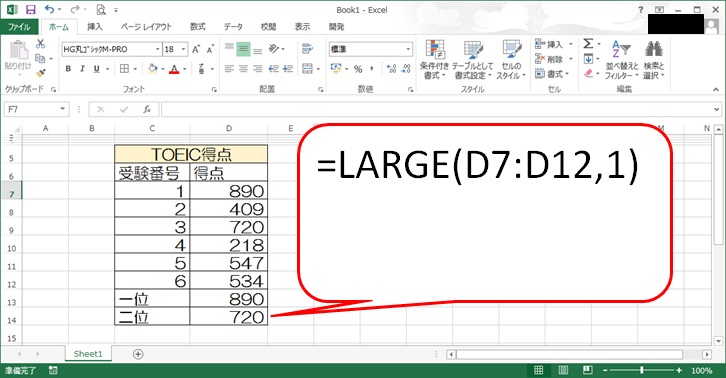Open セルのスタイル gallery
Screen dimensions: 726x378
coord(511,59)
